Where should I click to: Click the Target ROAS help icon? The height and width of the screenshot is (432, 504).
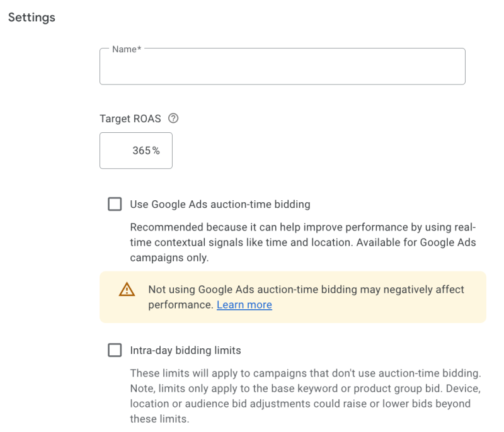(x=173, y=118)
